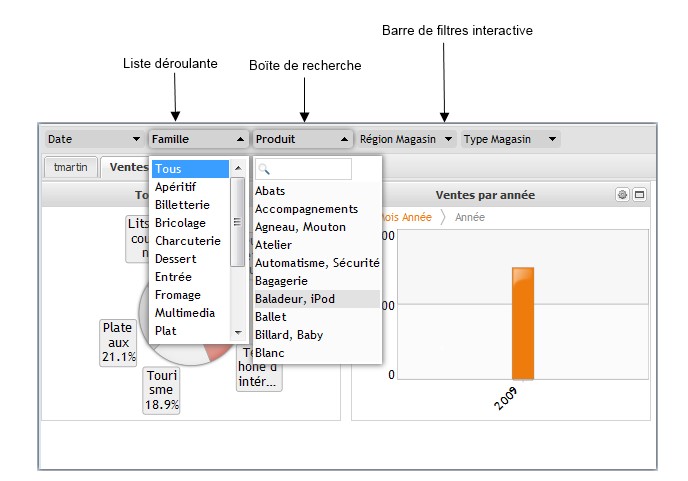Click the magnifier icon in product search box
Screen dimensions: 688x481
coord(265,170)
